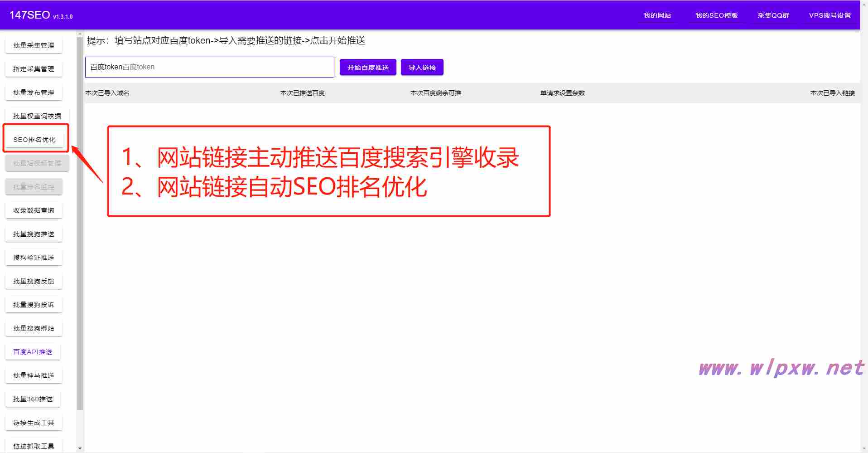
Task: Open 批量权重词挖掘 sidebar item
Action: coord(37,116)
